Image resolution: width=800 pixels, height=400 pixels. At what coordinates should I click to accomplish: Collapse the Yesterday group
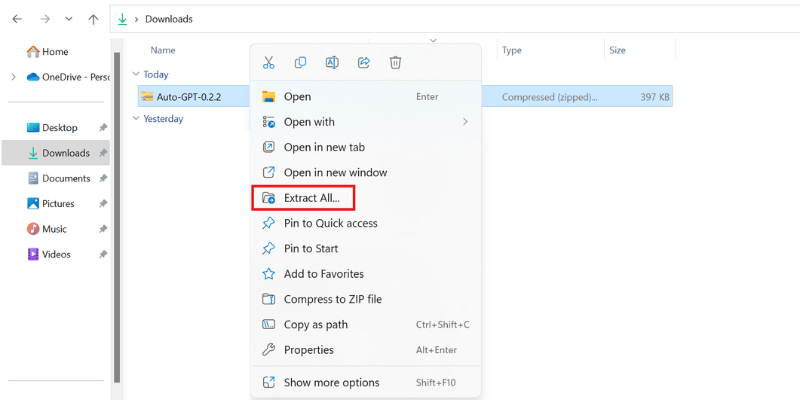pyautogui.click(x=136, y=118)
